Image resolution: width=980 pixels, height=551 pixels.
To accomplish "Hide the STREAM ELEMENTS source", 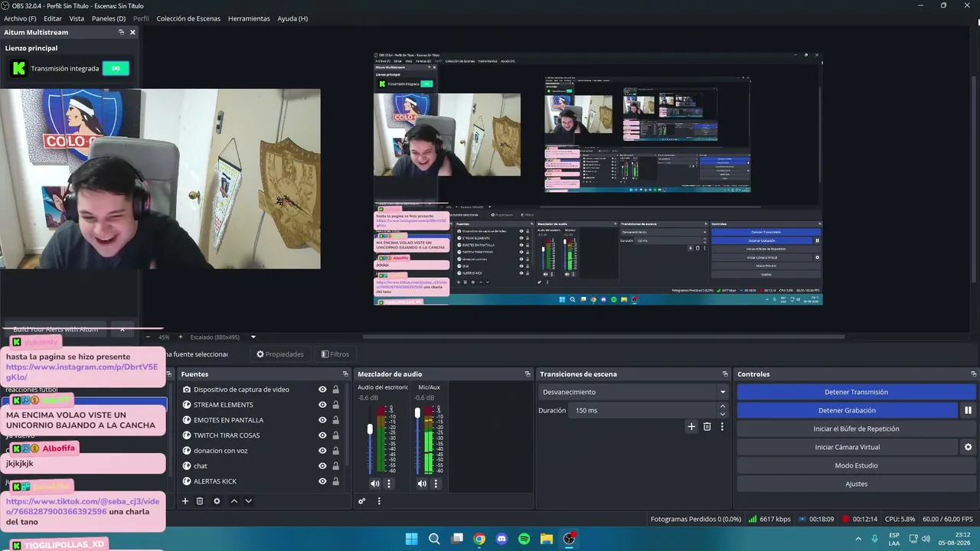I will point(322,405).
